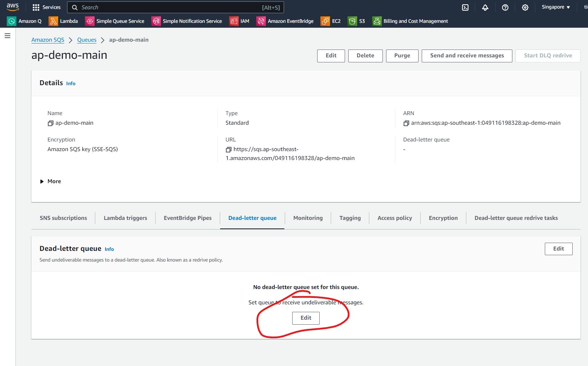588x366 pixels.
Task: Go to Queues breadcrumb link
Action: 87,40
